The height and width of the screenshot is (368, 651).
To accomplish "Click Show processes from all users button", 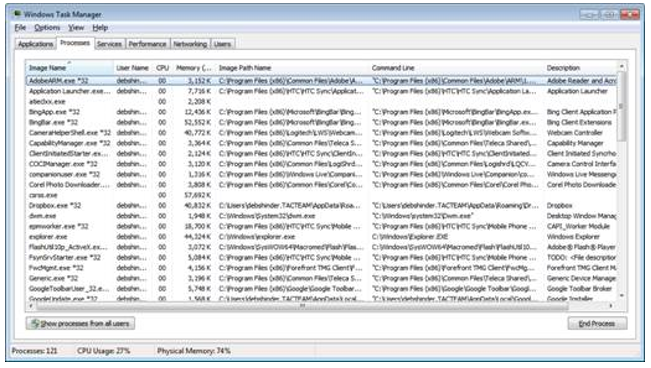I will coord(81,324).
